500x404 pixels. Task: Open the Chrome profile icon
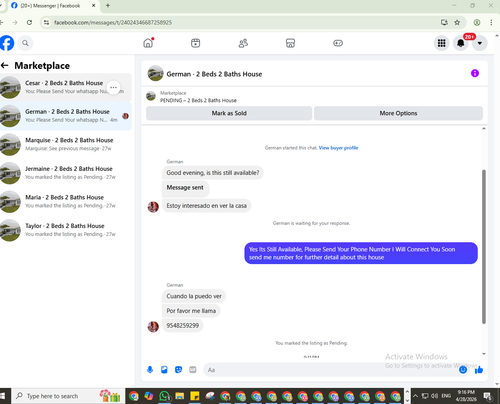tap(477, 22)
